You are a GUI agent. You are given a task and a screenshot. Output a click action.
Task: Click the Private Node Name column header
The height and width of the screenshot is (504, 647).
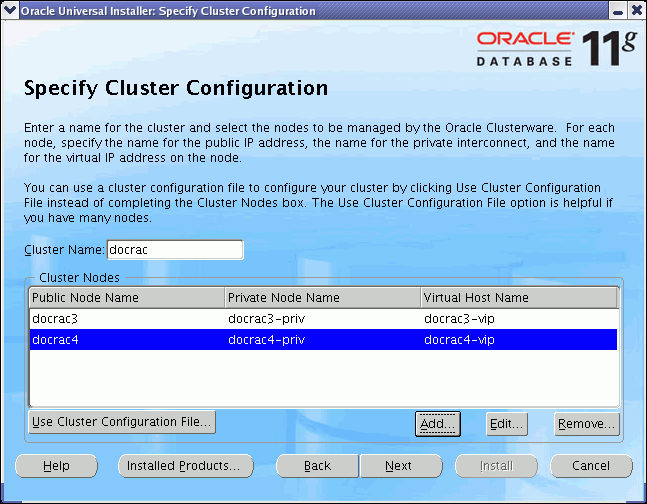click(x=322, y=298)
